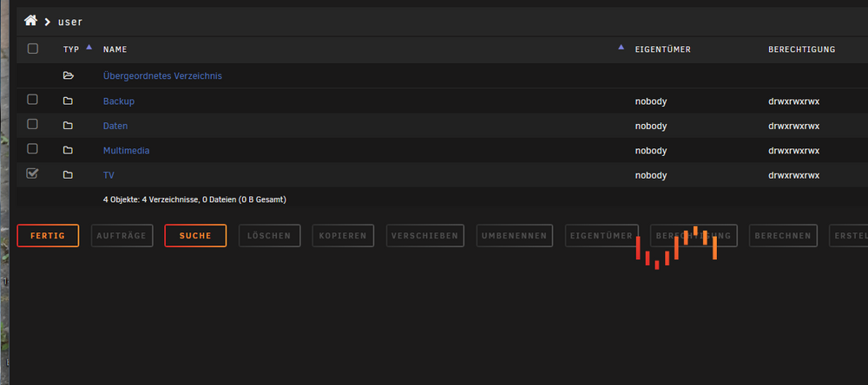Click drwxrwxrwx permission in Daten row
The height and width of the screenshot is (385, 868).
pyautogui.click(x=794, y=126)
